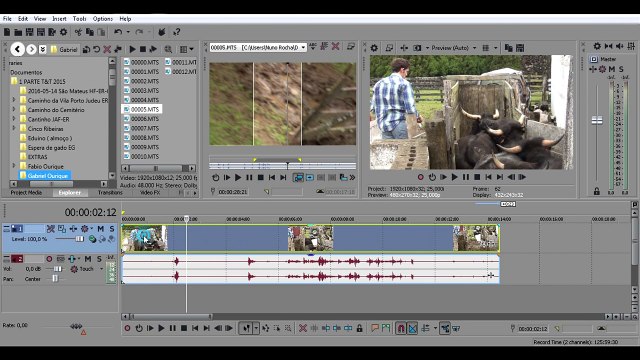
Task: Open the Preview (Auto) quality dropdown
Action: pos(474,48)
